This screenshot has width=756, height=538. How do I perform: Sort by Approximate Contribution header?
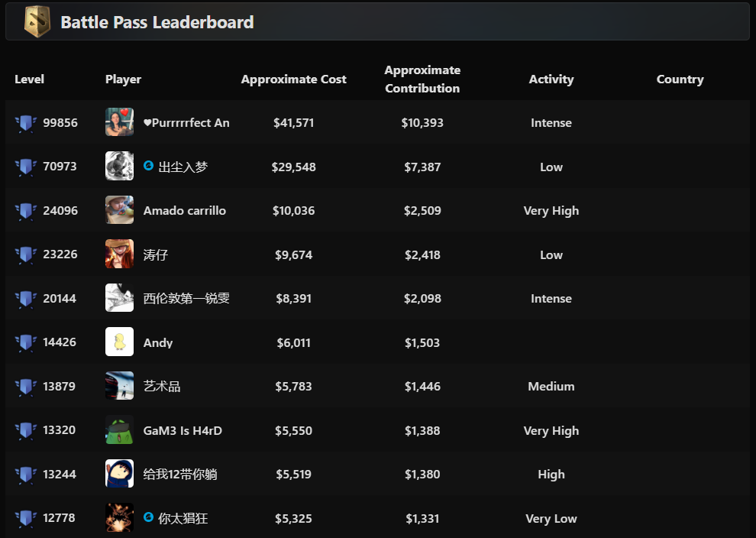tap(422, 79)
